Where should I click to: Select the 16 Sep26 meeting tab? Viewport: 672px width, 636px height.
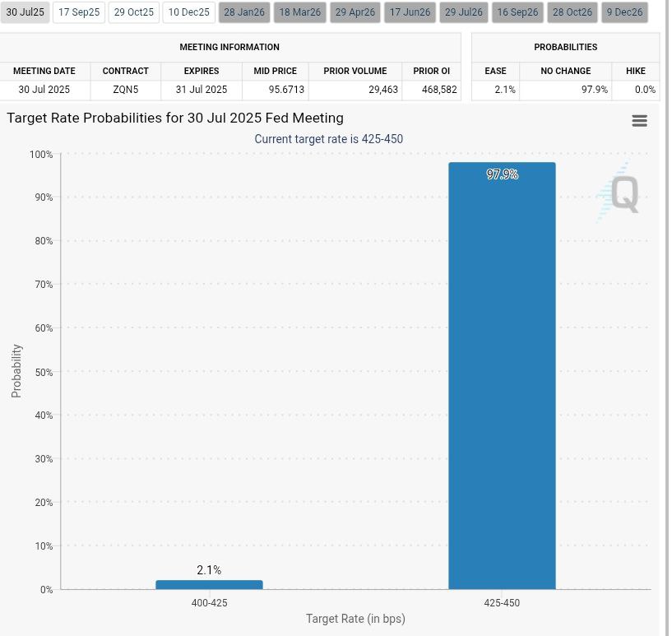click(518, 12)
